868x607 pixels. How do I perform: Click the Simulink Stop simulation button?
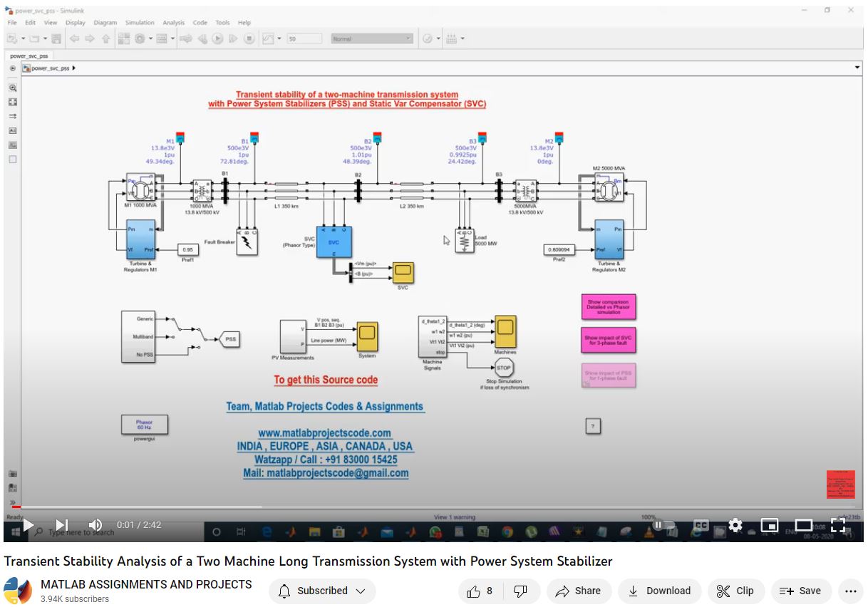click(x=249, y=38)
